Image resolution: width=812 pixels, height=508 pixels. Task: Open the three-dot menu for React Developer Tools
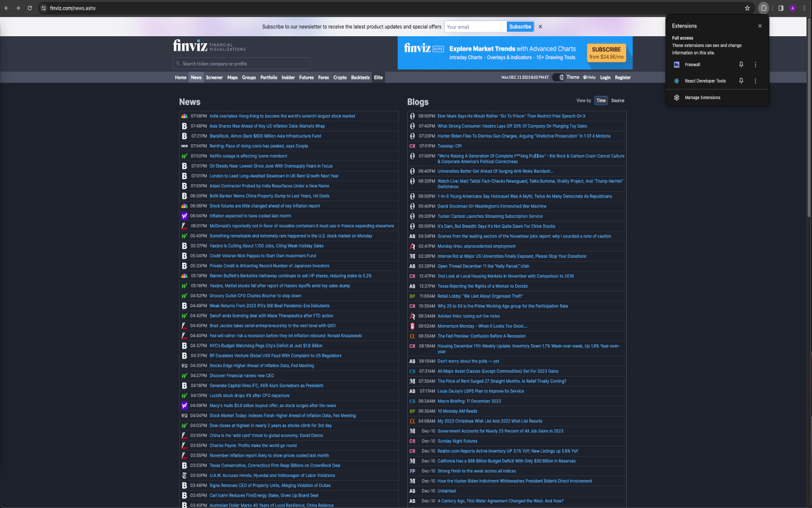pyautogui.click(x=755, y=81)
